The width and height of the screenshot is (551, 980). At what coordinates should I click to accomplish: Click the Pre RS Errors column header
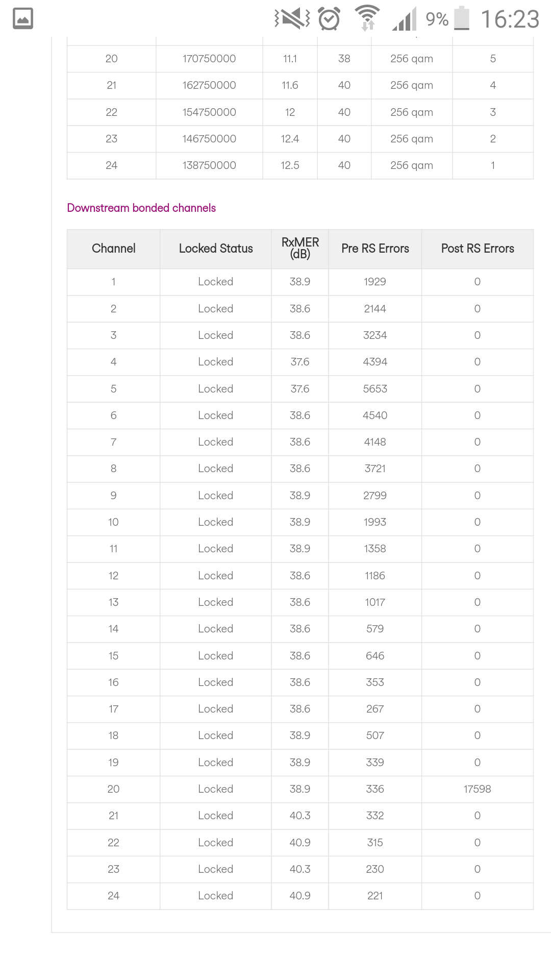pos(375,249)
